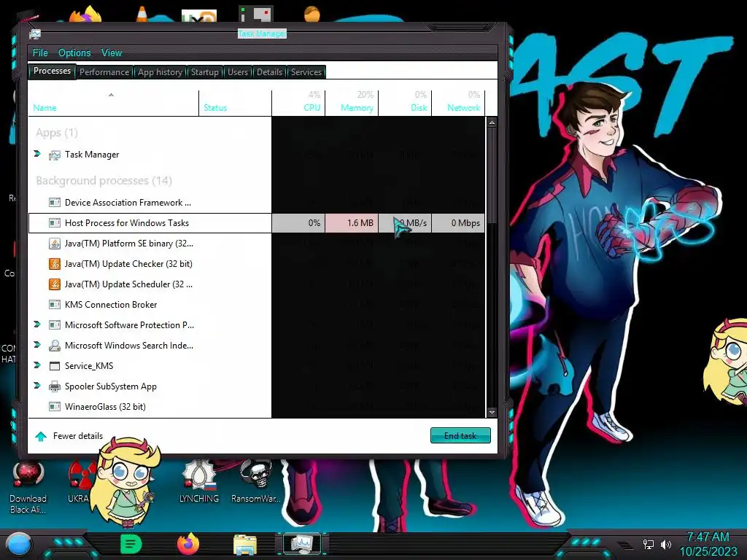Click Java Platform SE binary icon

click(x=55, y=244)
